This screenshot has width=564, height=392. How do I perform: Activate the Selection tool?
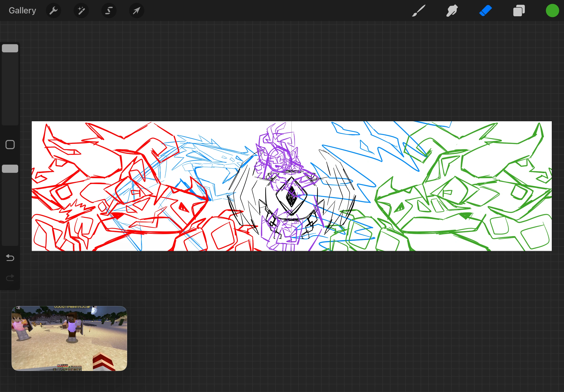coord(109,11)
